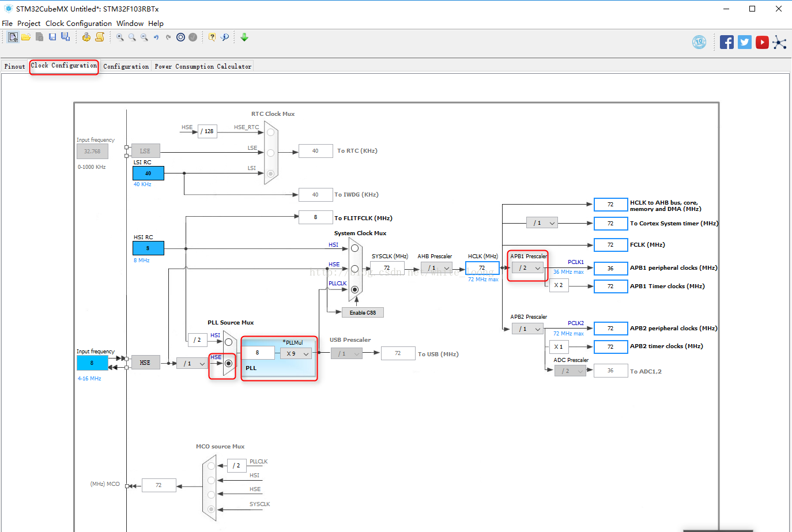Click the New Project toolbar icon

[13, 37]
